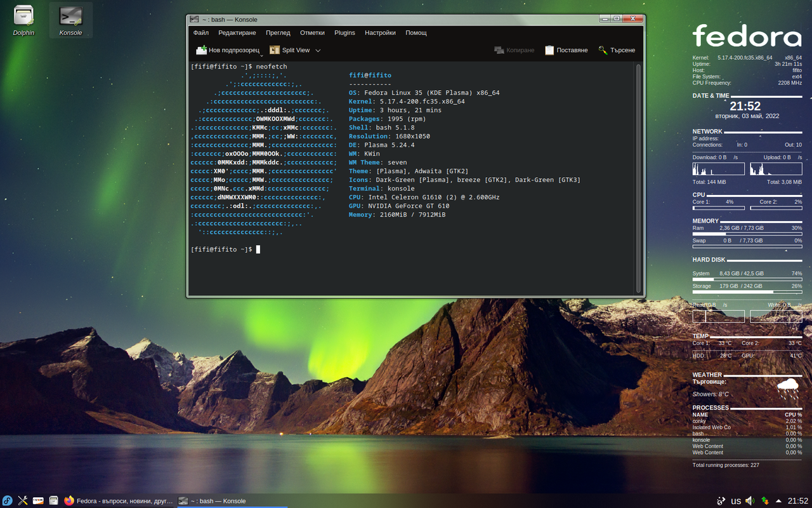Expand the Split View dropdown chevron
This screenshot has height=508, width=812.
click(318, 50)
